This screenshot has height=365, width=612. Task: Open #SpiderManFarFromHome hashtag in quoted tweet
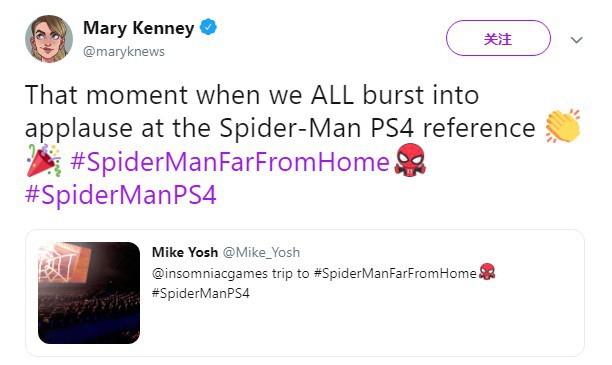pyautogui.click(x=395, y=273)
